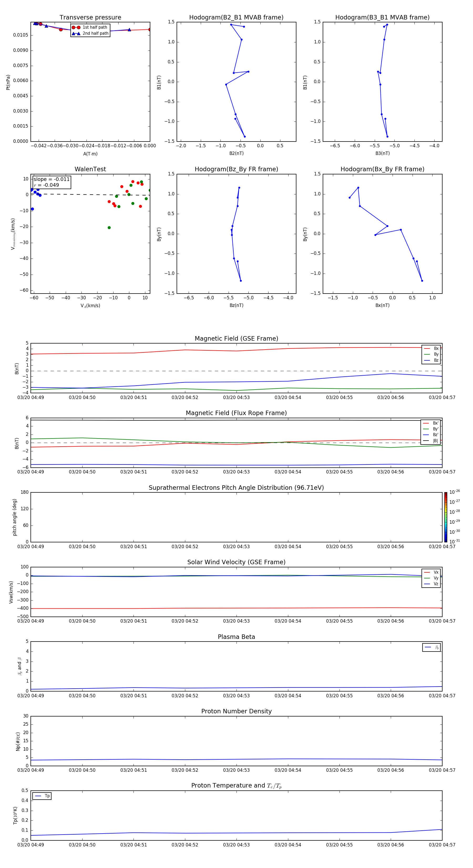Click the 'B3(nT)' x-axis label
The height and width of the screenshot is (868, 473).
[x=382, y=153]
